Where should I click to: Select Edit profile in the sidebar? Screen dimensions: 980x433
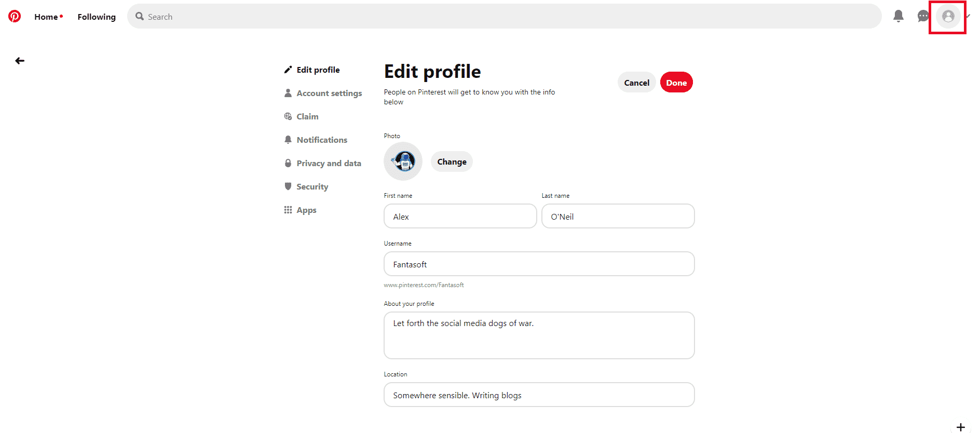(318, 70)
